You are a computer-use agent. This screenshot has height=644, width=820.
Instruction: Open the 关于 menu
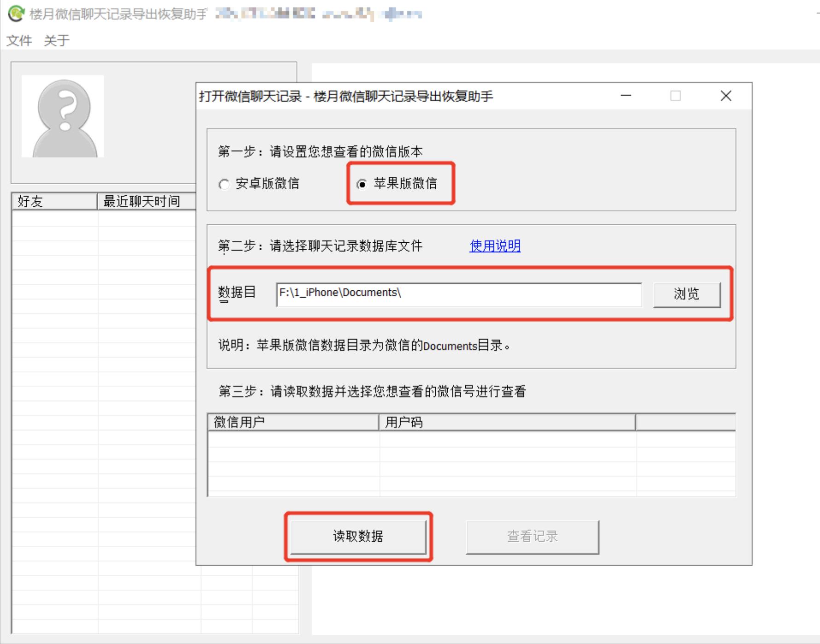click(x=56, y=41)
